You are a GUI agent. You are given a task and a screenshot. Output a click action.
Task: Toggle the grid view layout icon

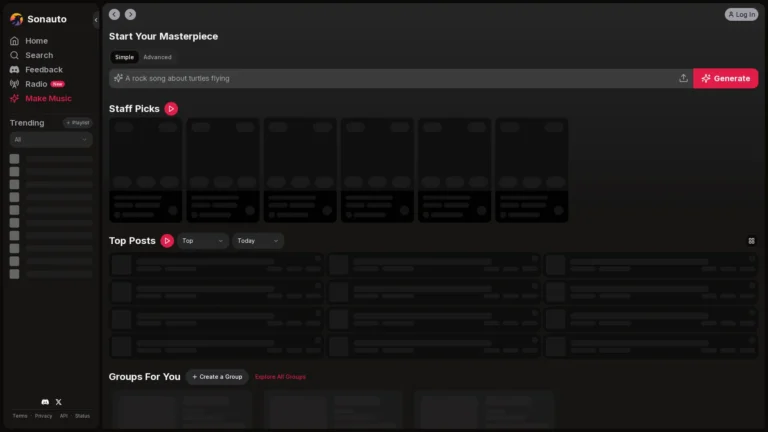coord(751,241)
